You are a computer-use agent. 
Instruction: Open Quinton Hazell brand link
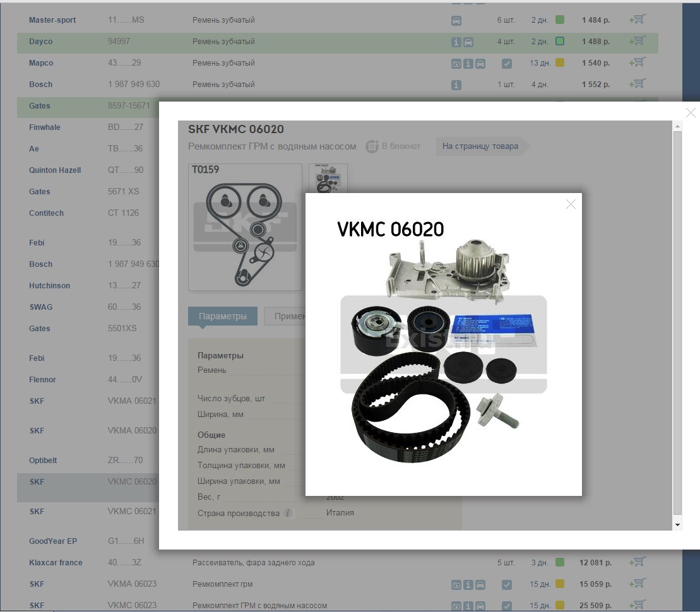[x=55, y=170]
